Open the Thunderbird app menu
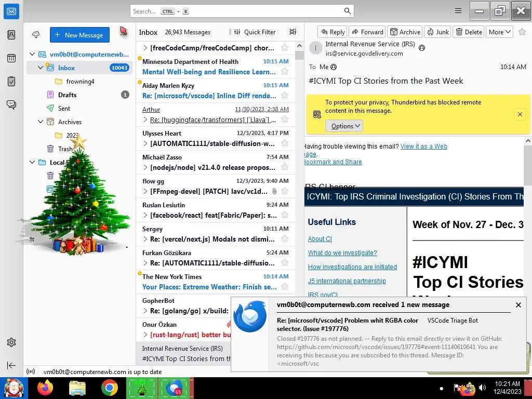 click(458, 11)
